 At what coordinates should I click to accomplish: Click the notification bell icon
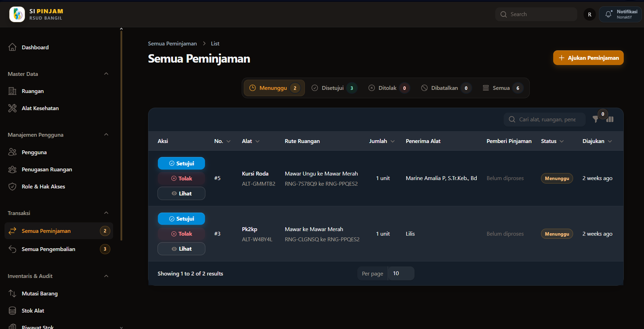tap(608, 14)
